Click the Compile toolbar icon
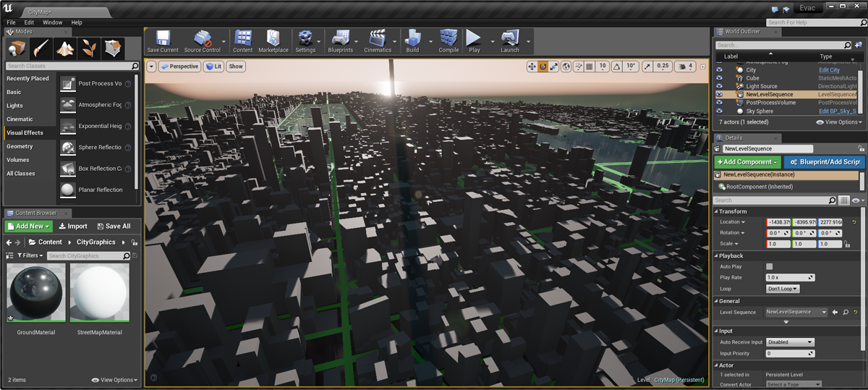Viewport: 868px width, 390px height. coord(448,41)
